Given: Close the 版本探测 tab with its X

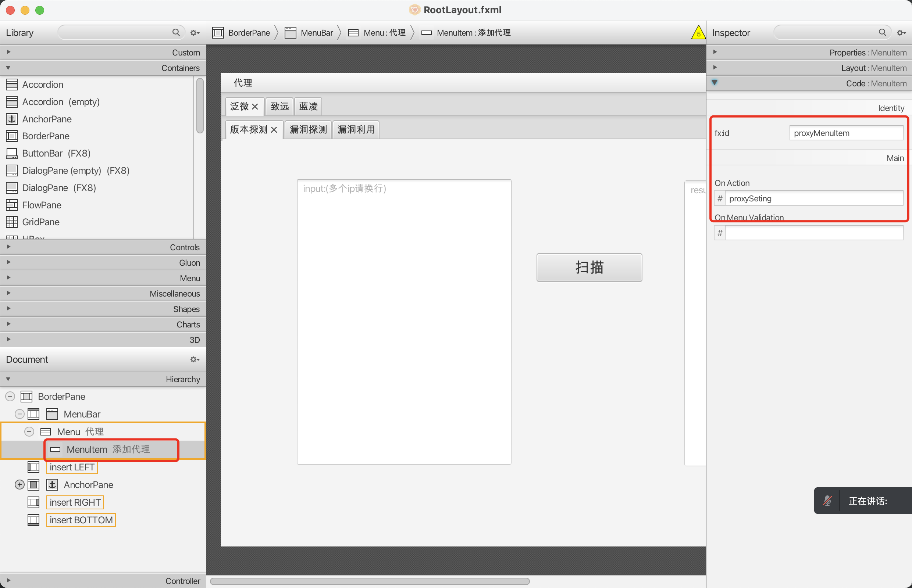Looking at the screenshot, I should [274, 130].
